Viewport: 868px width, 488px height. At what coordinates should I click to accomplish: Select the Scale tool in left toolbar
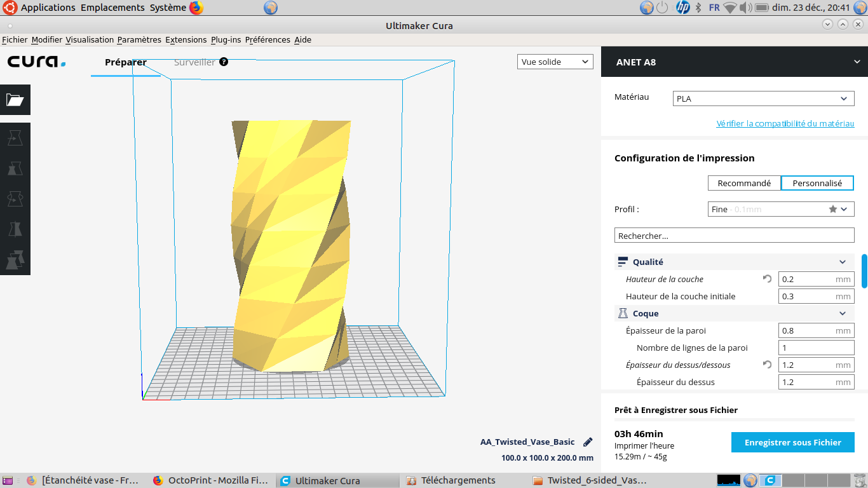pyautogui.click(x=15, y=168)
